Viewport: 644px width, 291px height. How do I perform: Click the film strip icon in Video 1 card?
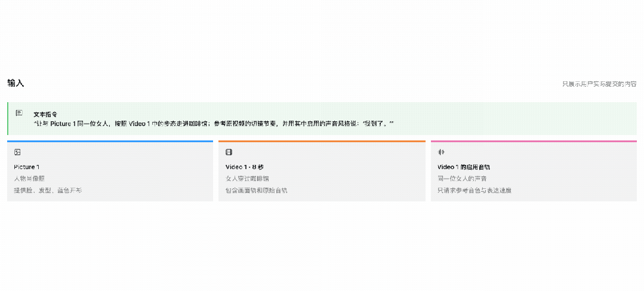[x=229, y=152]
